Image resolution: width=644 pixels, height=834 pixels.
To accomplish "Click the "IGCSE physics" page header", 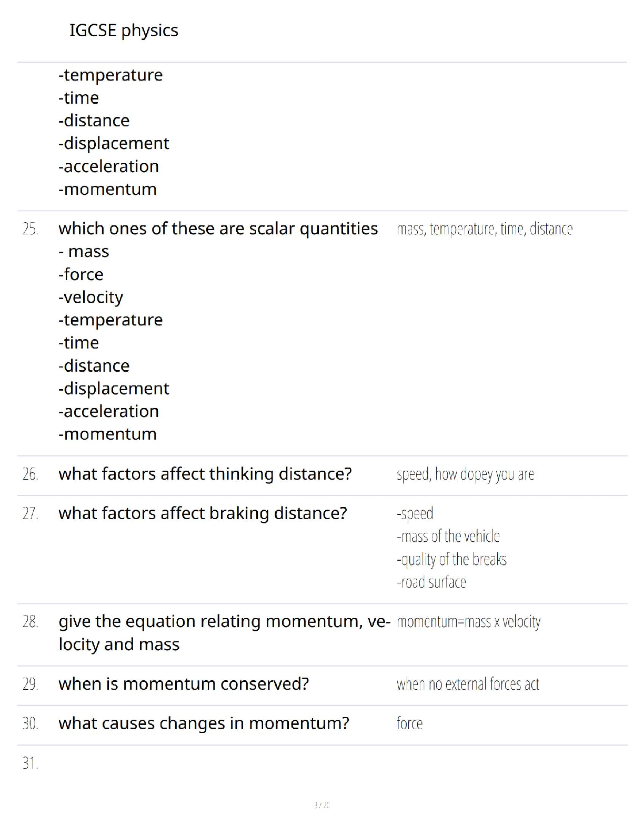I will tap(124, 31).
